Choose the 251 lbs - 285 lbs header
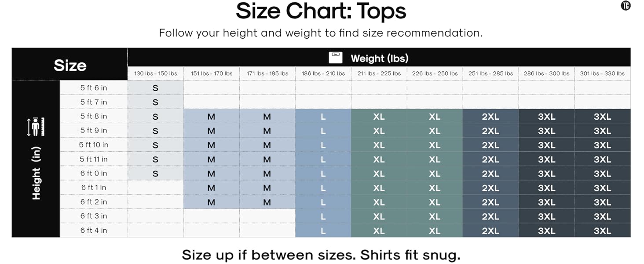Screen dimensions: 644x264 490,73
